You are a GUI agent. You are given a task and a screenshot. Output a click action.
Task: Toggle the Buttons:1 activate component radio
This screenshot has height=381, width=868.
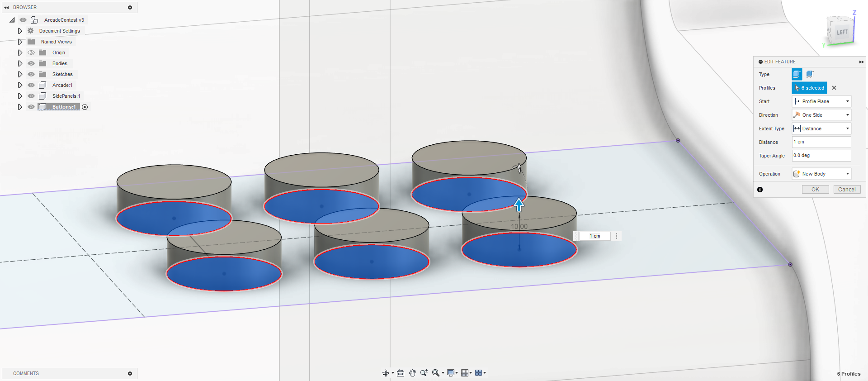click(x=85, y=107)
